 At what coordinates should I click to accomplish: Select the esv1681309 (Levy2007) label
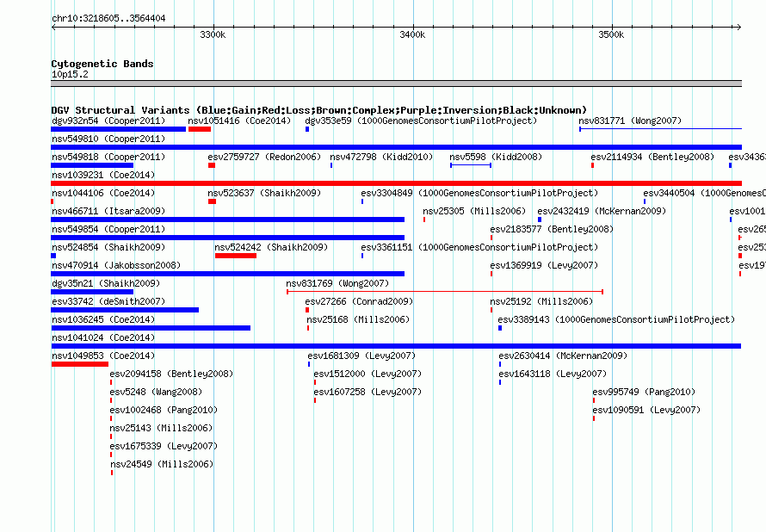pos(361,356)
